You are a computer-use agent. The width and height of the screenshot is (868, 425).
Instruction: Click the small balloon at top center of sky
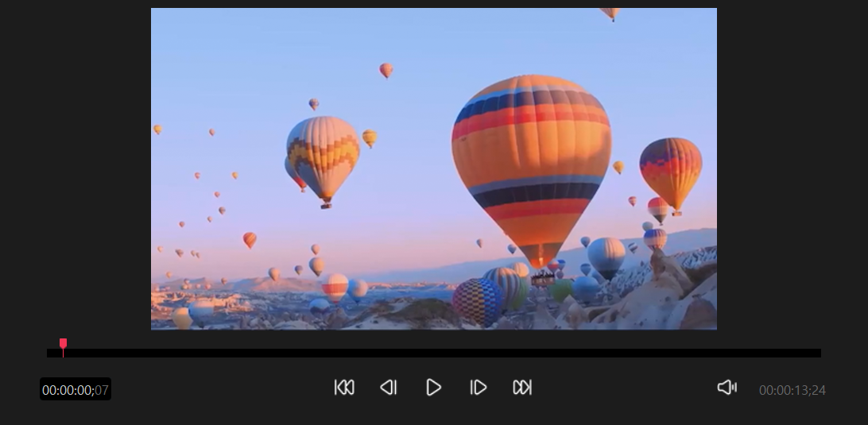click(x=386, y=70)
